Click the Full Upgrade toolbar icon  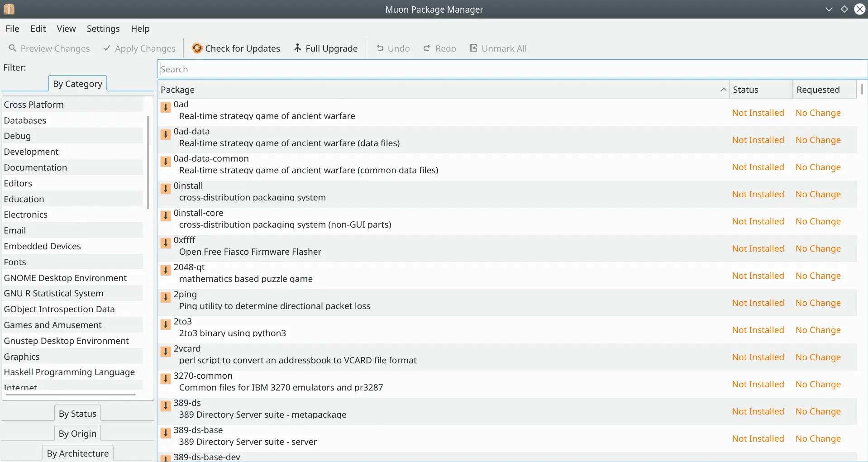297,48
